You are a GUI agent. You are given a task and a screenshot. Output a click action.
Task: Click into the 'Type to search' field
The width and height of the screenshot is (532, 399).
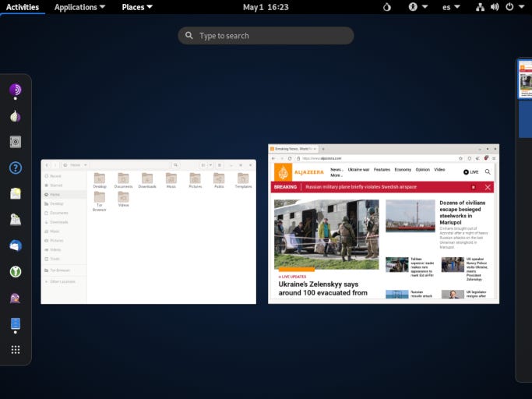pos(266,36)
